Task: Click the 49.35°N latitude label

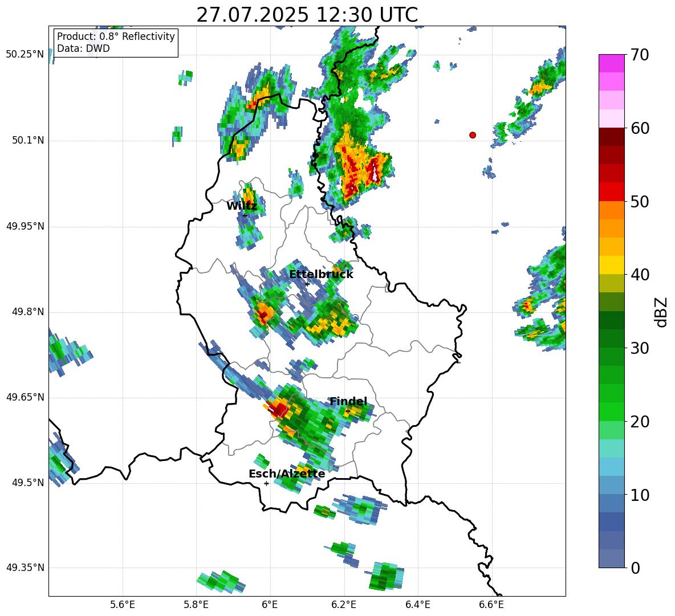Action: [x=25, y=568]
